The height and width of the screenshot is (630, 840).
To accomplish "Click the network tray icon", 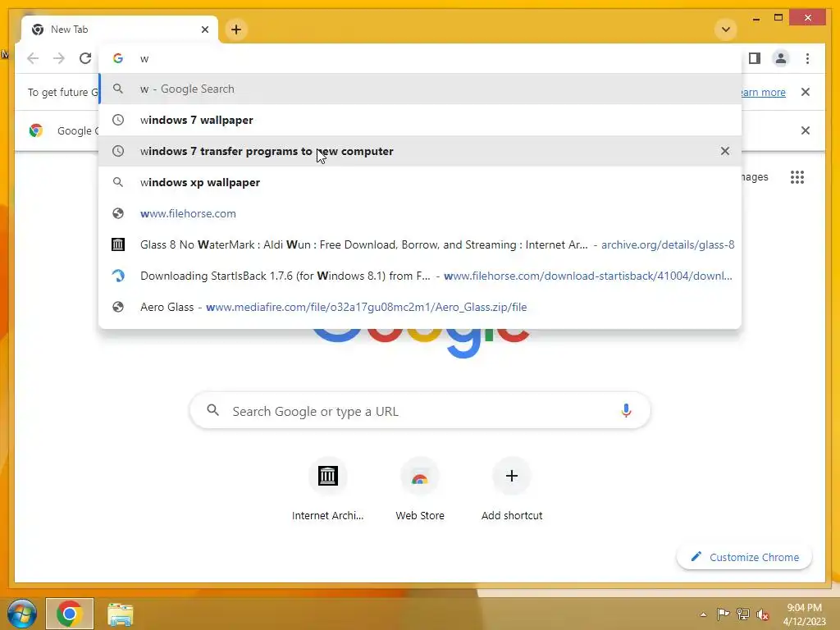I will [x=743, y=614].
